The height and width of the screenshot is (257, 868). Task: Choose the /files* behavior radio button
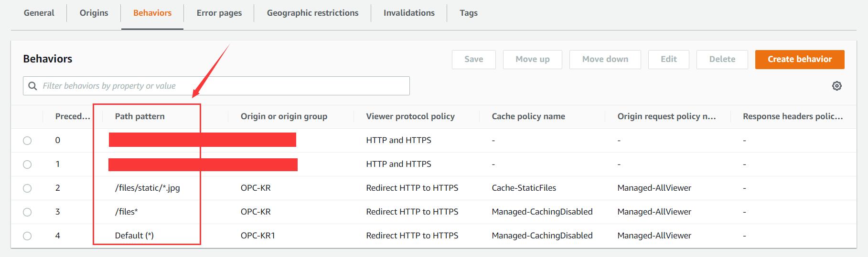pos(27,212)
